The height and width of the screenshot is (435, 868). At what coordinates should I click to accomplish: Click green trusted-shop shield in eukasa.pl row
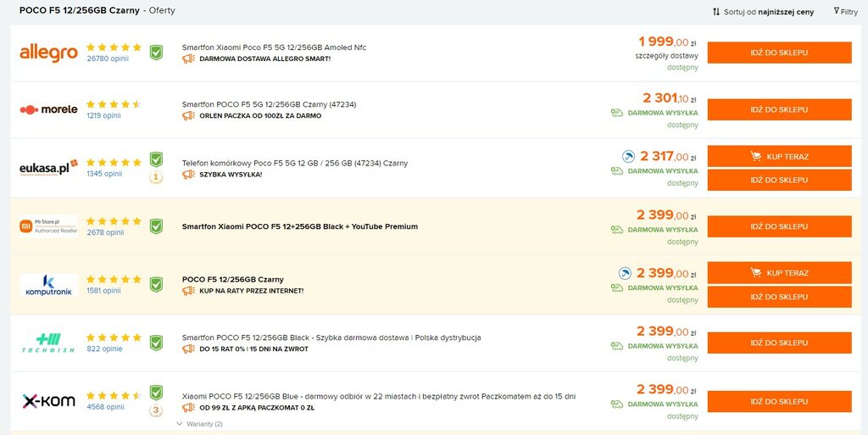click(157, 159)
